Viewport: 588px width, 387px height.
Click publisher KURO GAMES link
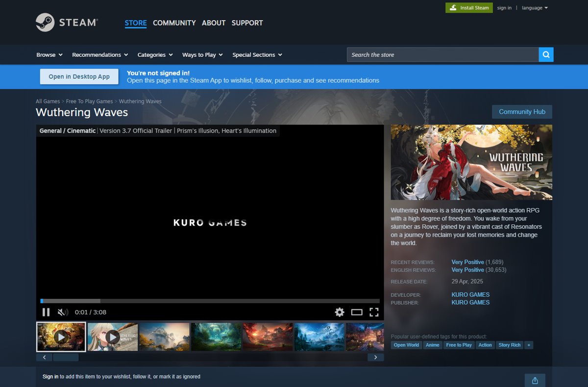[x=470, y=302]
